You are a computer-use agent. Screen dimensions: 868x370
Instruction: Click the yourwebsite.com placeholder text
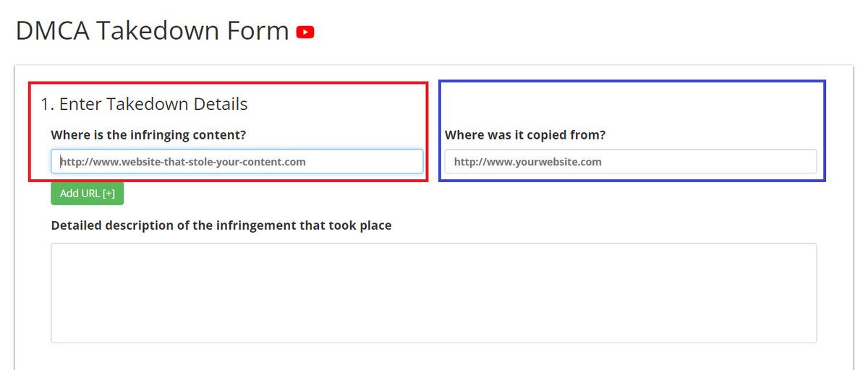click(x=528, y=162)
